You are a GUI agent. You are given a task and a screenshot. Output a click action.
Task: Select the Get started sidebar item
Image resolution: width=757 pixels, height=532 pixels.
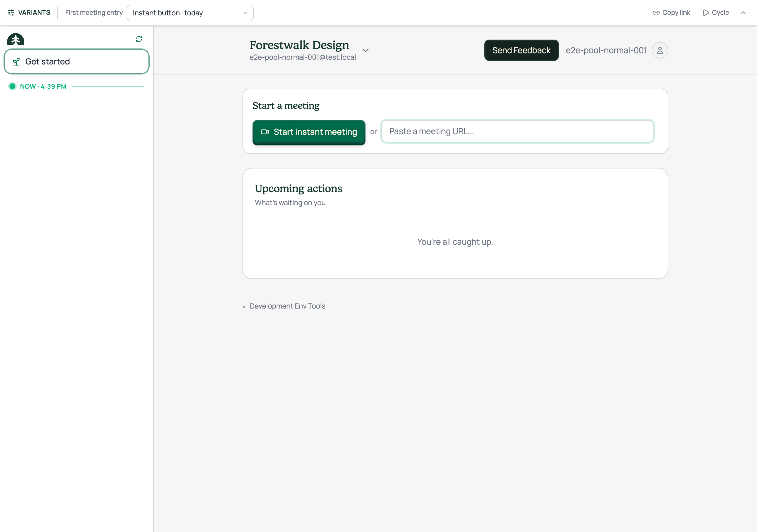click(x=77, y=62)
